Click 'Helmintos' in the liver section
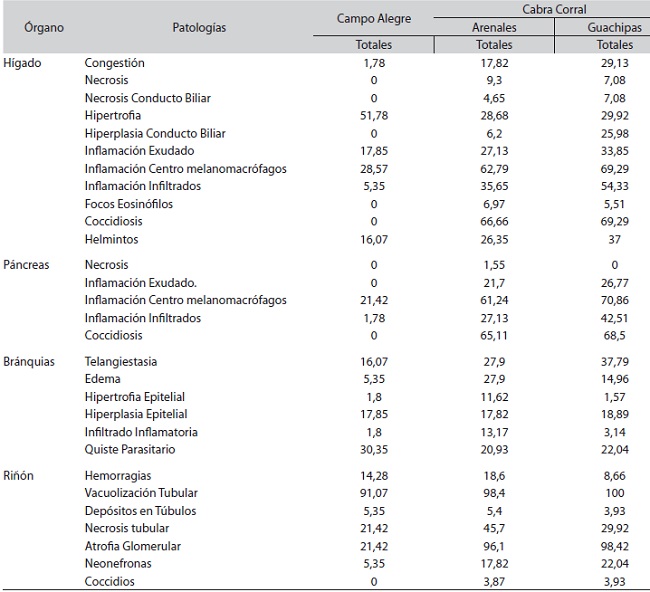Image resolution: width=650 pixels, height=592 pixels. pos(111,239)
